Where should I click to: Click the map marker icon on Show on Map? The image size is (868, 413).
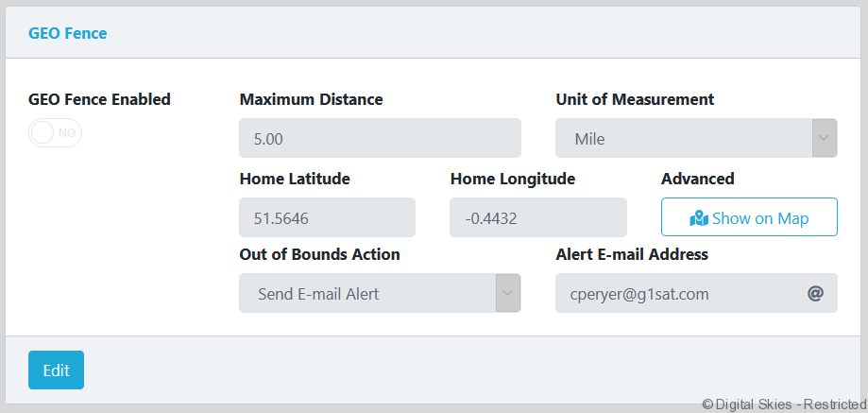(699, 218)
